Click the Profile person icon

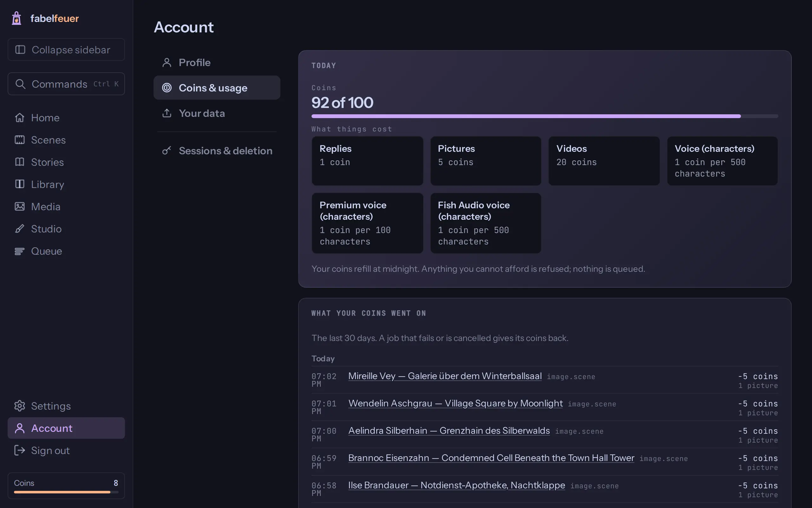(167, 63)
